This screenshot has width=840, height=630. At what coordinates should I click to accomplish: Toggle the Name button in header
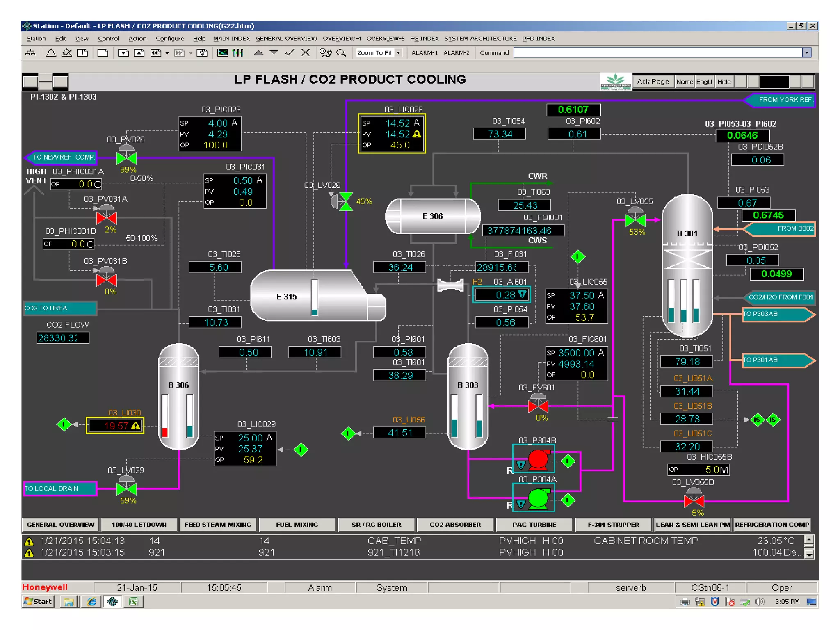point(685,82)
